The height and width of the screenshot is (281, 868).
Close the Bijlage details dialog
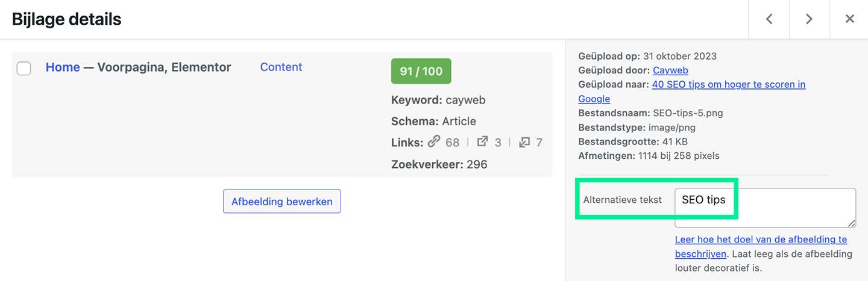[x=849, y=19]
